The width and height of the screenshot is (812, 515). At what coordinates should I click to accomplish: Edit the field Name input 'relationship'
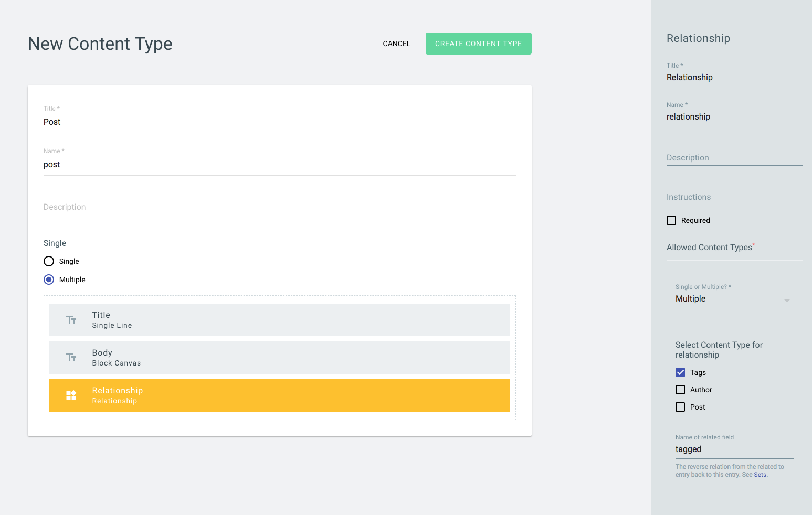tap(735, 117)
